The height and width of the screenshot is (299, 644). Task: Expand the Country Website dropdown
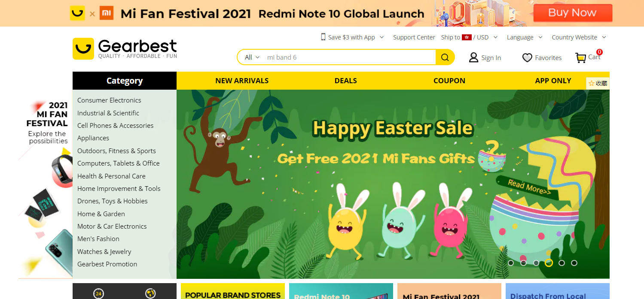579,37
